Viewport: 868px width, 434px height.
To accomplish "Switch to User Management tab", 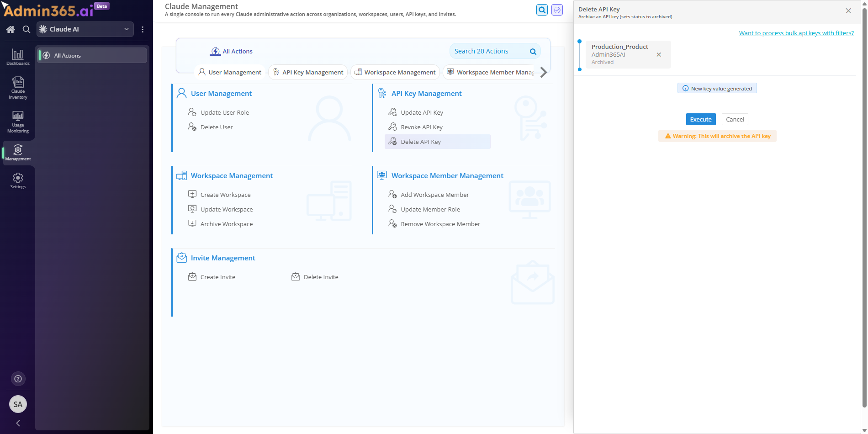I will [x=230, y=72].
